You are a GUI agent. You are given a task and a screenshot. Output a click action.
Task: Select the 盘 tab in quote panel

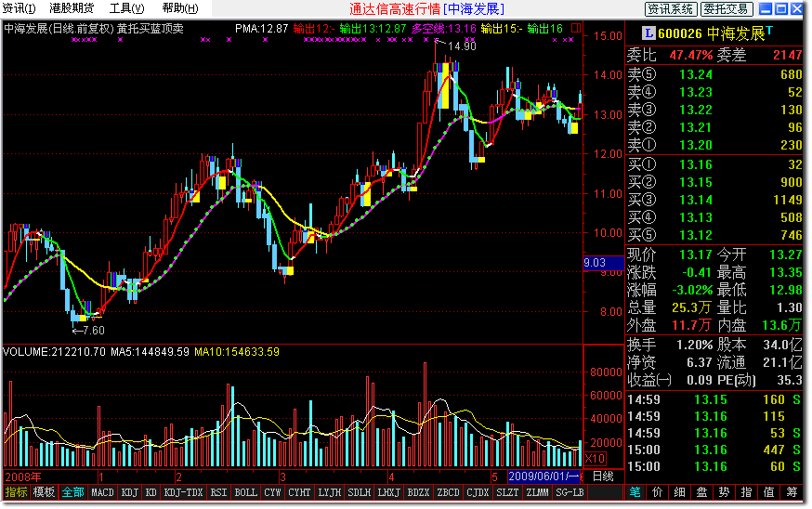pyautogui.click(x=701, y=492)
